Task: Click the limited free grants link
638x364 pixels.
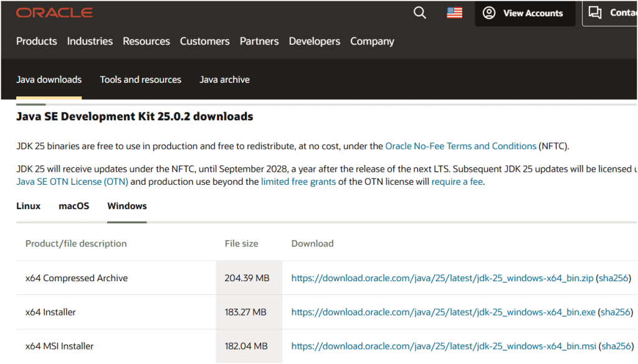Action: tap(298, 182)
